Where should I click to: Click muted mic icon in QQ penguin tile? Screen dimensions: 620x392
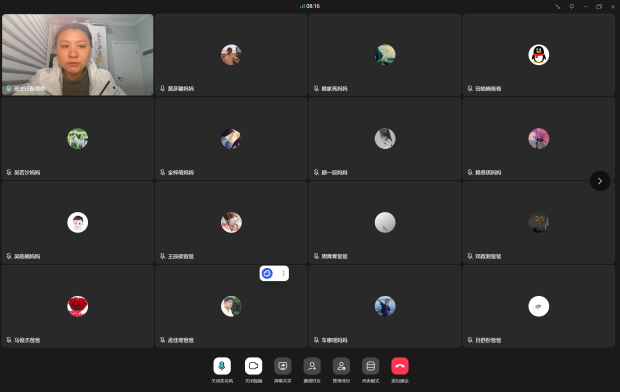click(470, 88)
